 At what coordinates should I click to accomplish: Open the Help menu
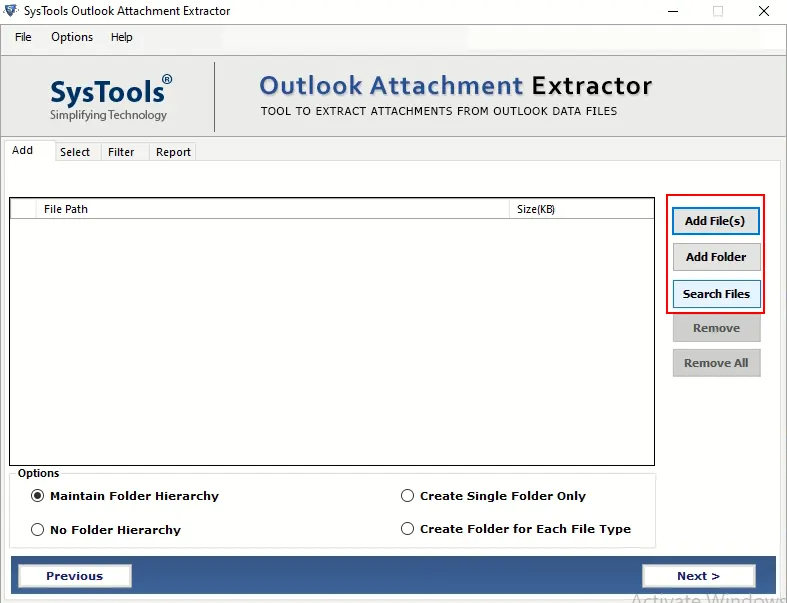(121, 37)
